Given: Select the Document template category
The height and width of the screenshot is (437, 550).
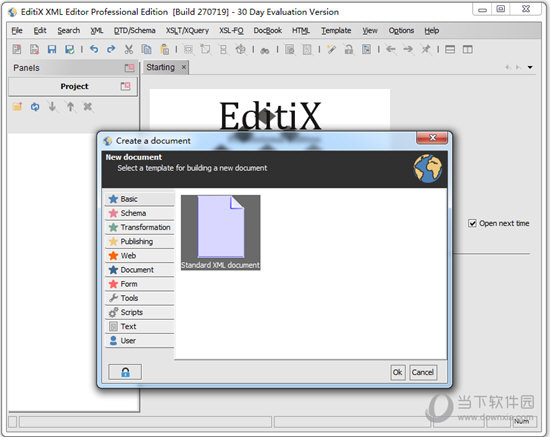Looking at the screenshot, I should coord(139,270).
